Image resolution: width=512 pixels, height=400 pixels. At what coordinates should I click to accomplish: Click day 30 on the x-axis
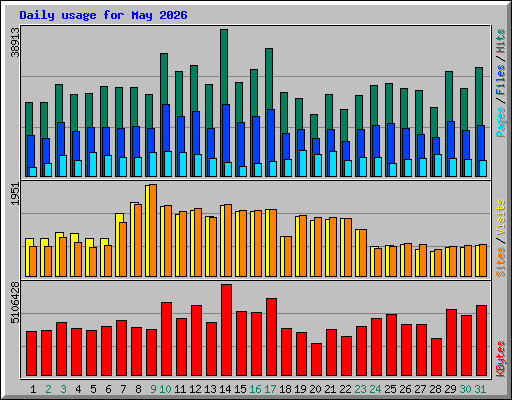[x=465, y=389]
